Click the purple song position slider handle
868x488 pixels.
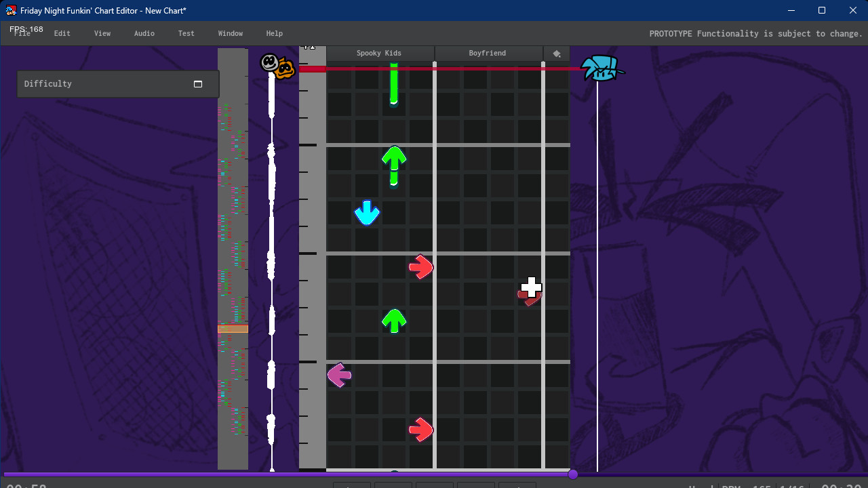click(573, 474)
